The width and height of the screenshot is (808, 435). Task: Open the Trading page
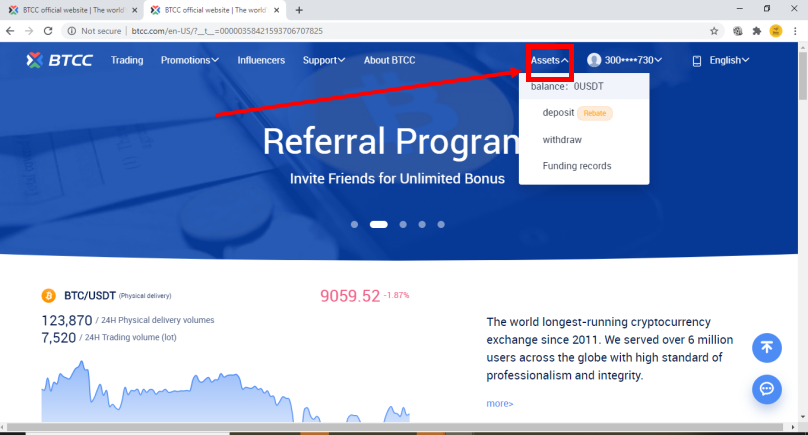click(x=127, y=60)
